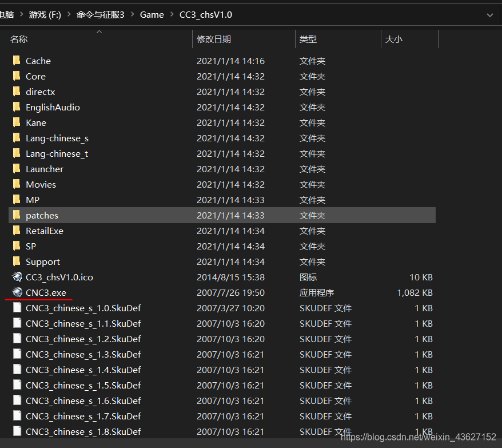Expand the chevron after Game breadcrumb
This screenshot has width=502, height=448.
coord(172,14)
